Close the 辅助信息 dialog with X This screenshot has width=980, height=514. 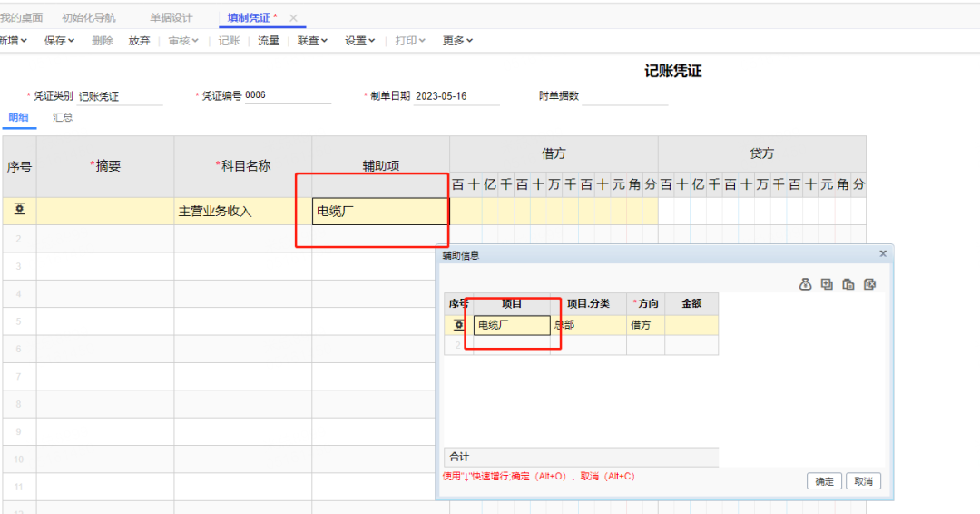click(x=883, y=254)
